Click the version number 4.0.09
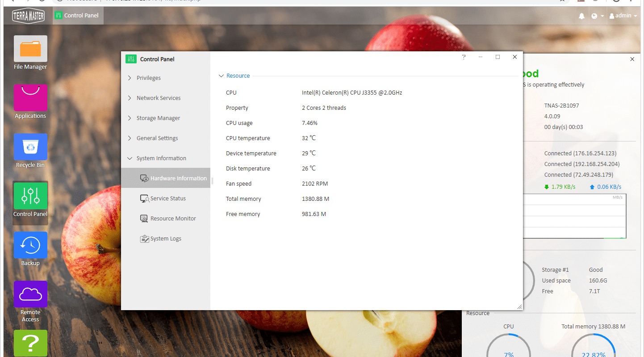The width and height of the screenshot is (644, 357). pyautogui.click(x=552, y=116)
